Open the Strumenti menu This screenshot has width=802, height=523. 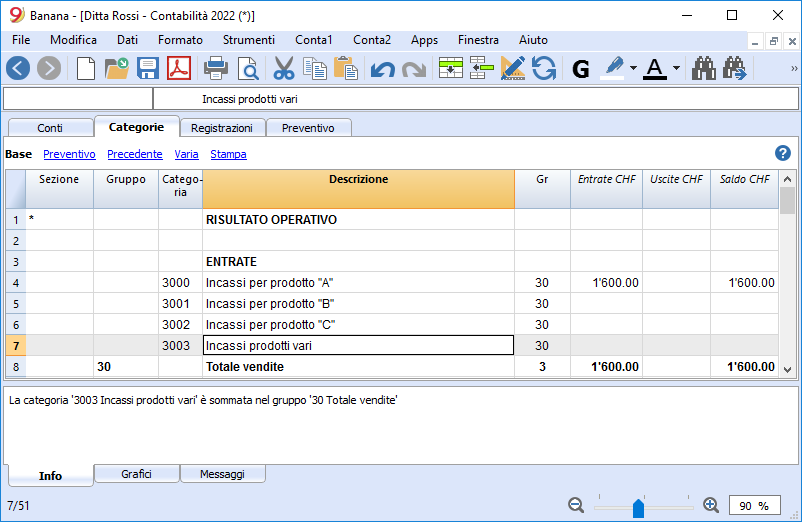tap(249, 40)
